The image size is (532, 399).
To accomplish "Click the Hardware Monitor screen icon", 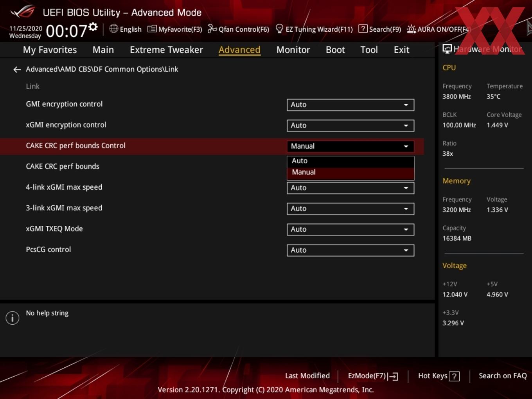I will click(447, 49).
